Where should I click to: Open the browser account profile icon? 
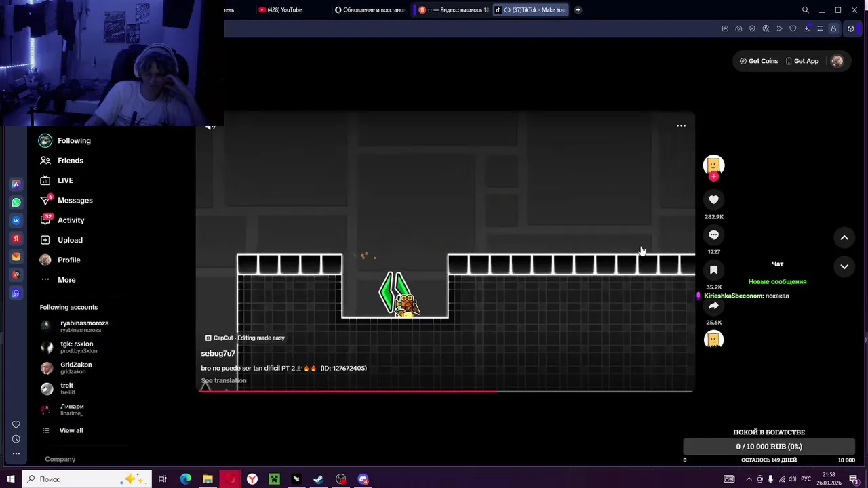pyautogui.click(x=833, y=28)
